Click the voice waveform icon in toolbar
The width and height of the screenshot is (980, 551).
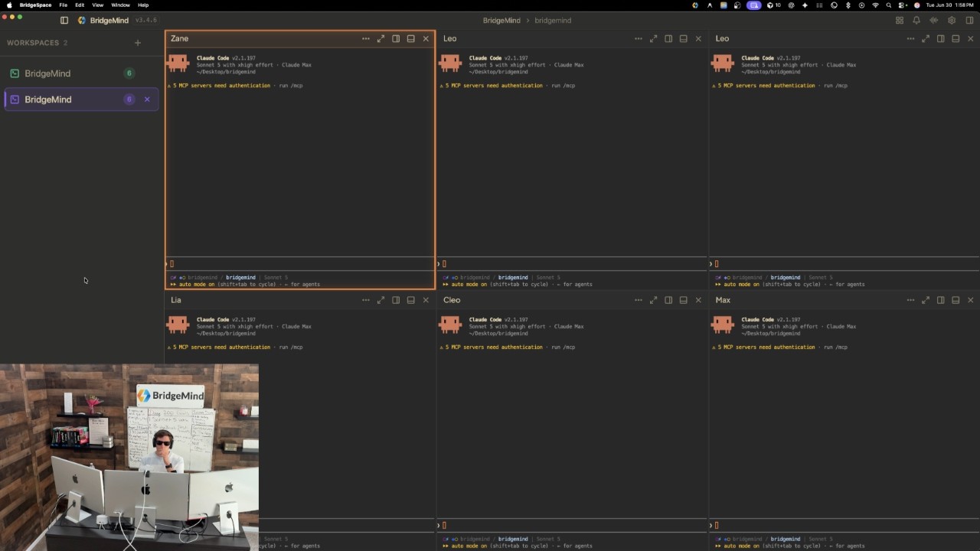934,21
